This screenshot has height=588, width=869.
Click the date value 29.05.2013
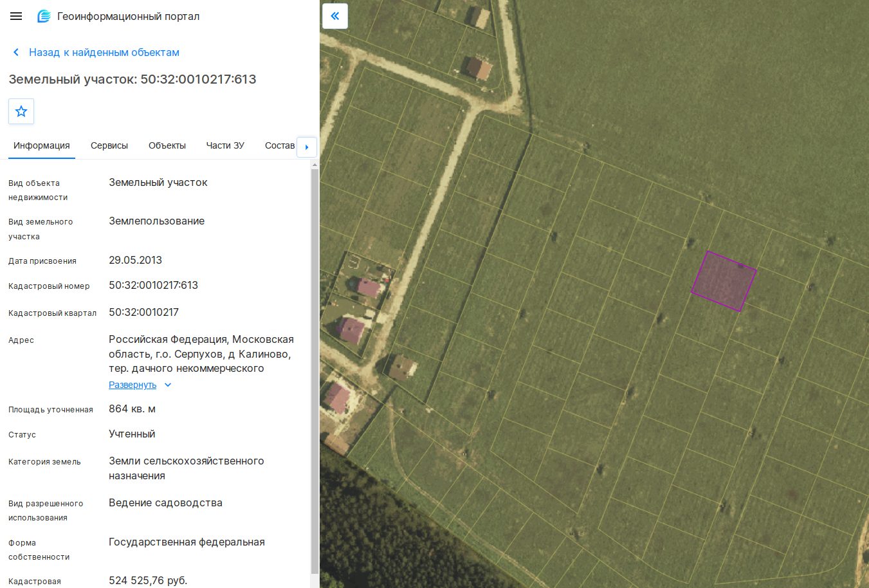point(136,260)
